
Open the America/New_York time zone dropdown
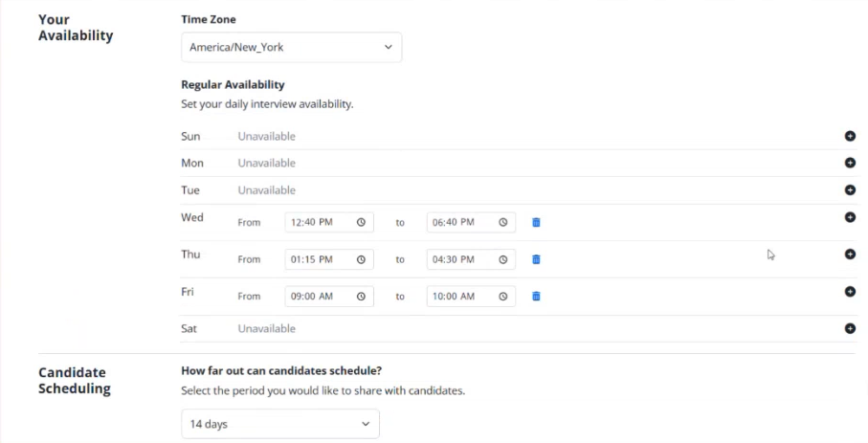[291, 47]
